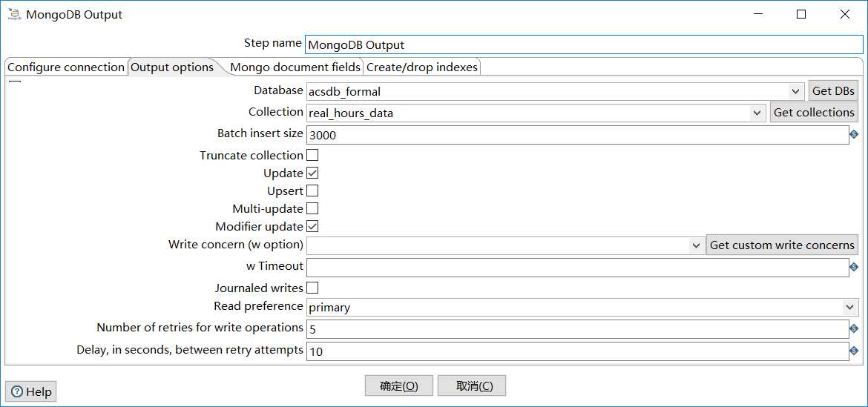
Task: Toggle the Journaled writes checkbox
Action: (x=312, y=288)
